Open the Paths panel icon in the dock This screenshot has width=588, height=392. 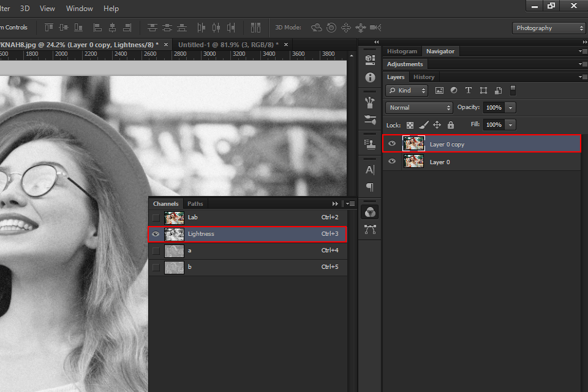370,230
